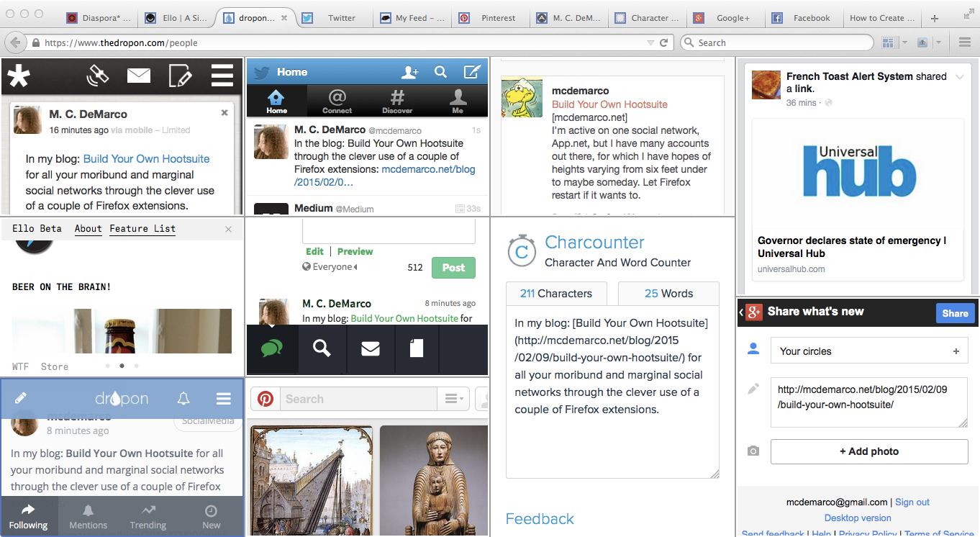Click the green Post button
980x537 pixels.
point(453,267)
